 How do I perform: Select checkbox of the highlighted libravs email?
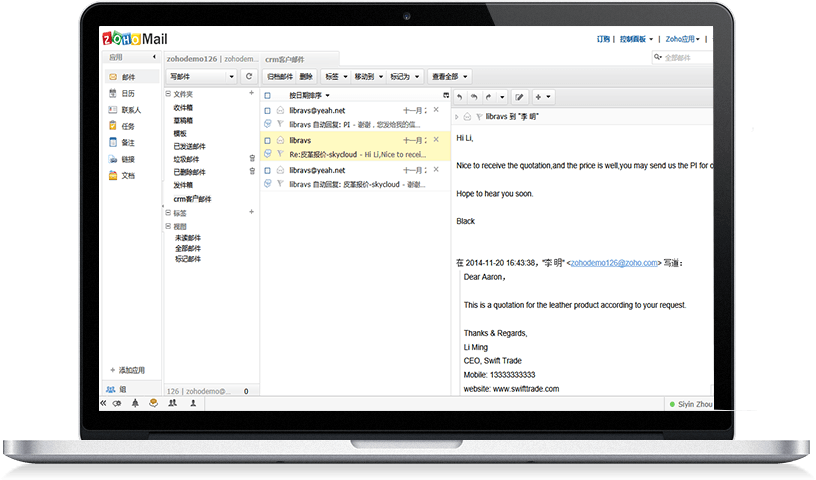(267, 140)
